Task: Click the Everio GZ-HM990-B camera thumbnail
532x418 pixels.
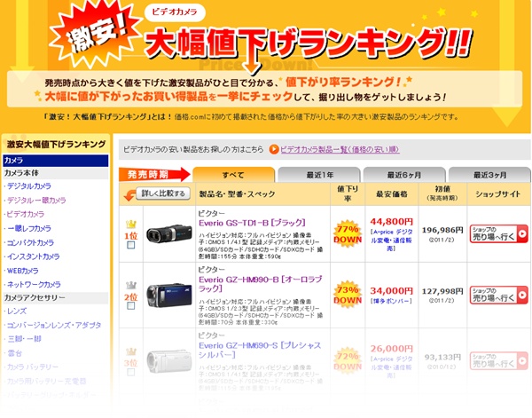Action: click(169, 295)
